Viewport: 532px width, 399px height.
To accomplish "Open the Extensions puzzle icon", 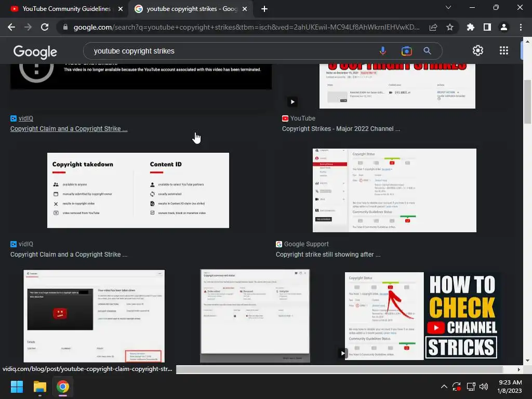I will [x=471, y=27].
